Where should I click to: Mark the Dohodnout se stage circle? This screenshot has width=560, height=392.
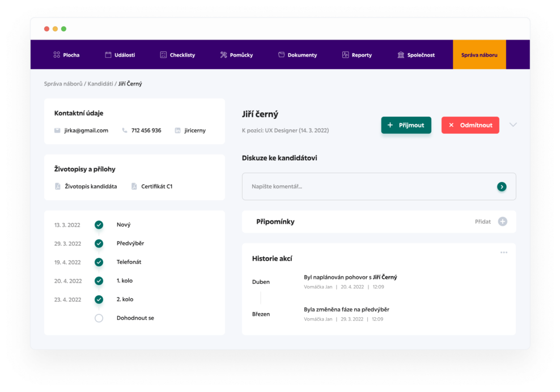coord(99,318)
